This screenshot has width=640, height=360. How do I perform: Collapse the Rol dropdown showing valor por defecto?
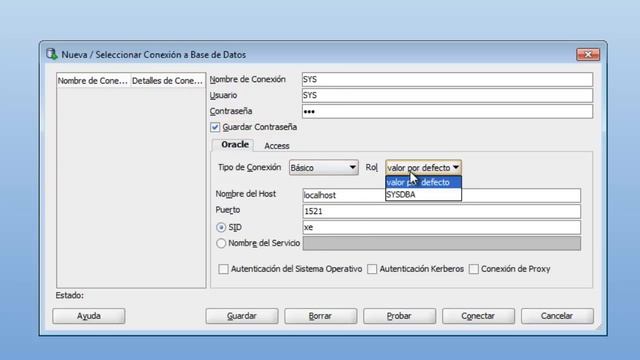point(423,168)
